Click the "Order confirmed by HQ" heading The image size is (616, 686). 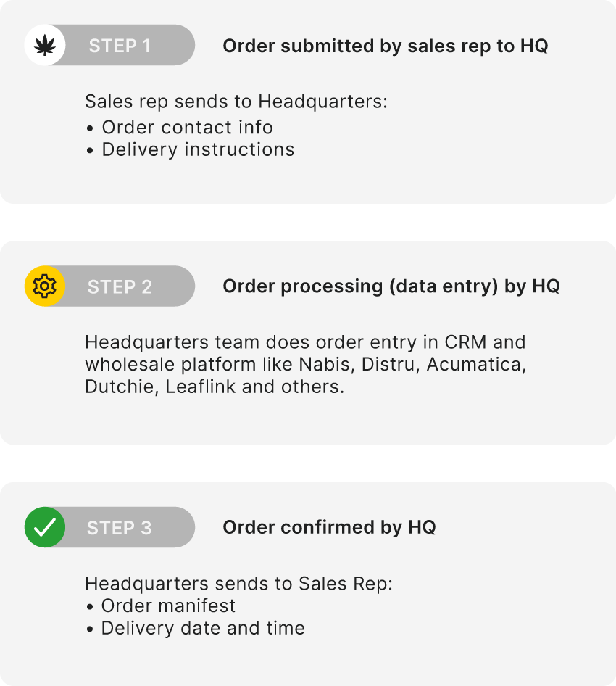pos(329,527)
